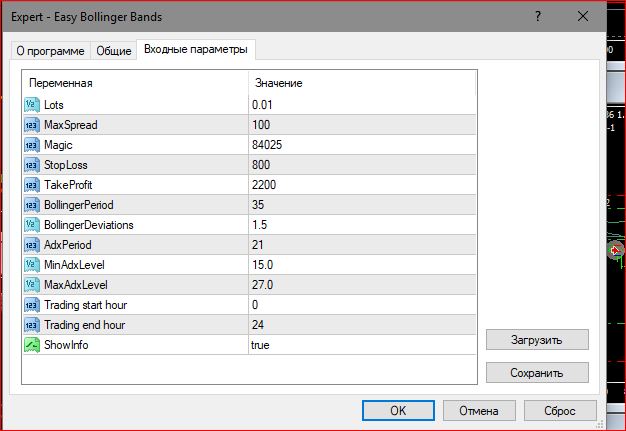The image size is (626, 431).
Task: Select the StopLoss variable name
Action: tap(65, 165)
